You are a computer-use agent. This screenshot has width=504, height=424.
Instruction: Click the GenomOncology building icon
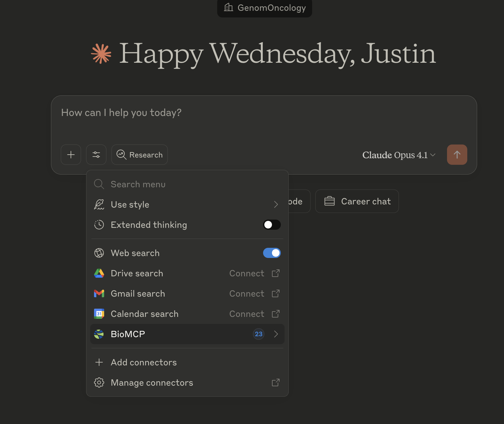(229, 7)
